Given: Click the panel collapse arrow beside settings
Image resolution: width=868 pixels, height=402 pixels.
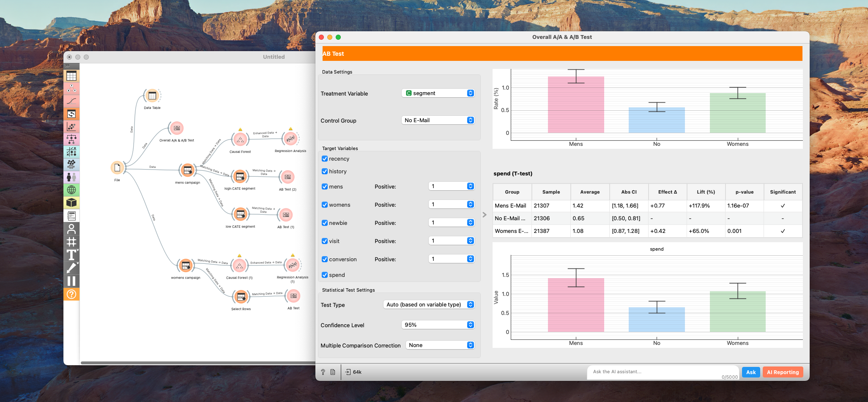Looking at the screenshot, I should coord(485,215).
